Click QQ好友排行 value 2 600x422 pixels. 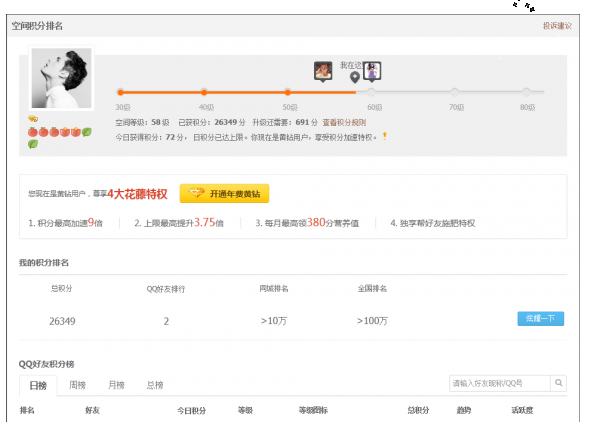tap(166, 321)
